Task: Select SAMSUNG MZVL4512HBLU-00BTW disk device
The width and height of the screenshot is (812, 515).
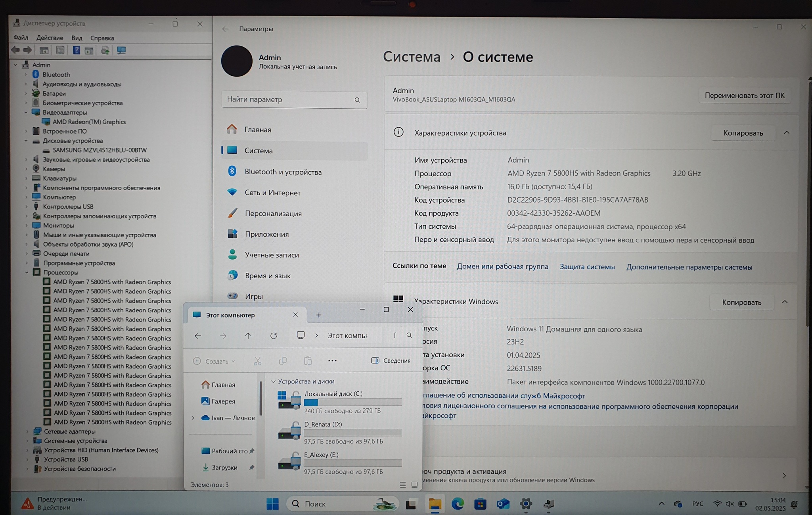Action: (x=100, y=150)
